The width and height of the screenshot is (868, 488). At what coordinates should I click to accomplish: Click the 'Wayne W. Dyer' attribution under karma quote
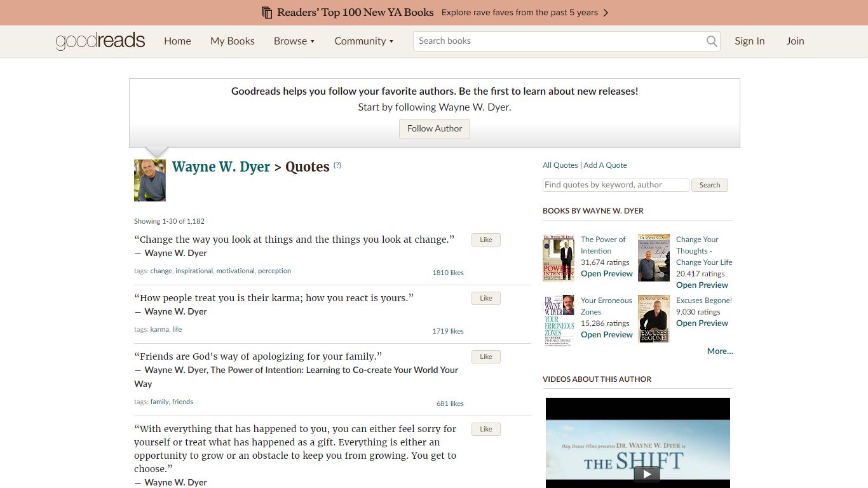click(x=175, y=311)
